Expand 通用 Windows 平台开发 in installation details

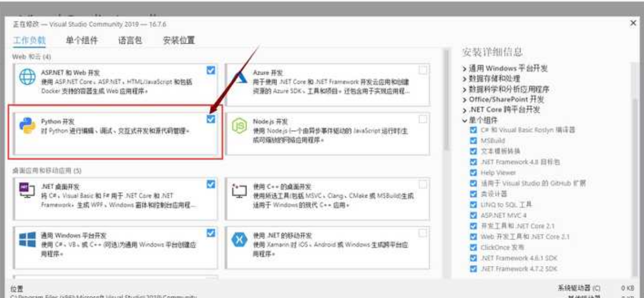pyautogui.click(x=464, y=69)
